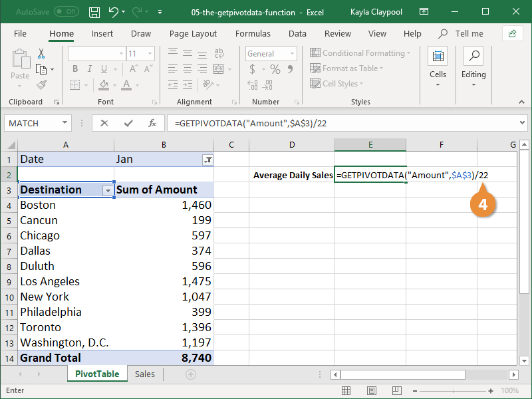Click the Font Color A button
Image resolution: width=532 pixels, height=399 pixels.
coord(126,84)
